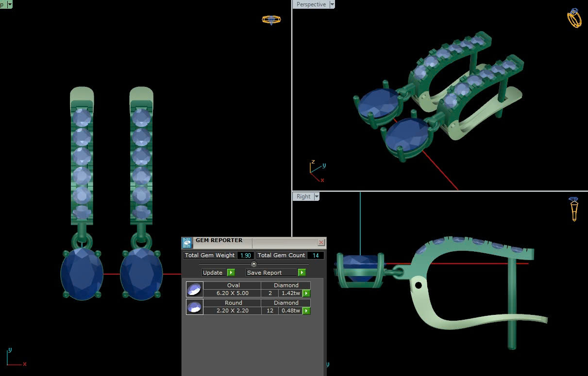
Task: Click green arrow next to 0.48tw
Action: [x=306, y=311]
